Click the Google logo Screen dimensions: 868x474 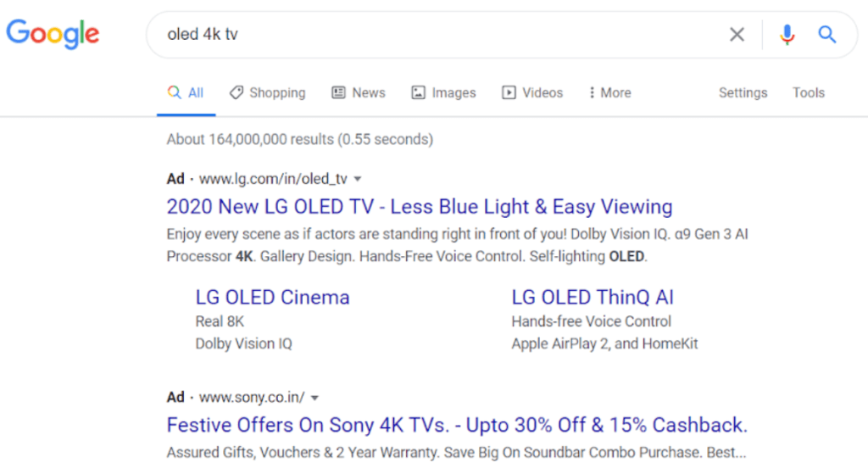53,34
